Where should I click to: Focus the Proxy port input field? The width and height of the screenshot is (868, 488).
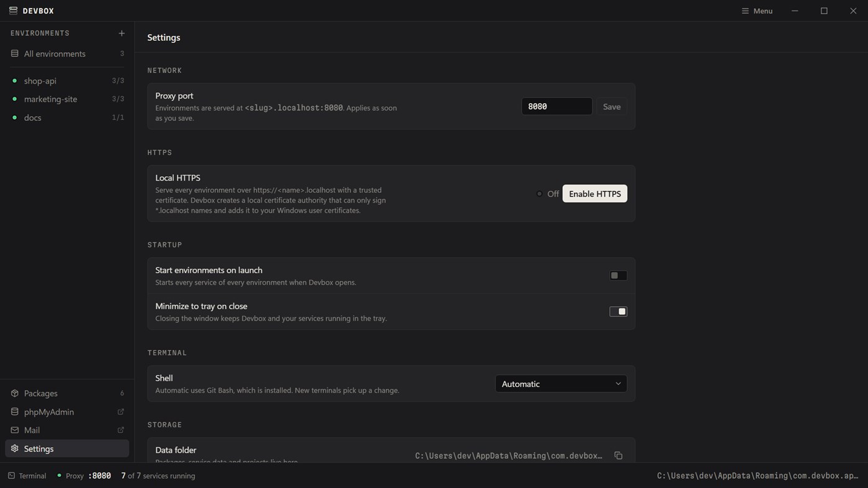click(557, 107)
